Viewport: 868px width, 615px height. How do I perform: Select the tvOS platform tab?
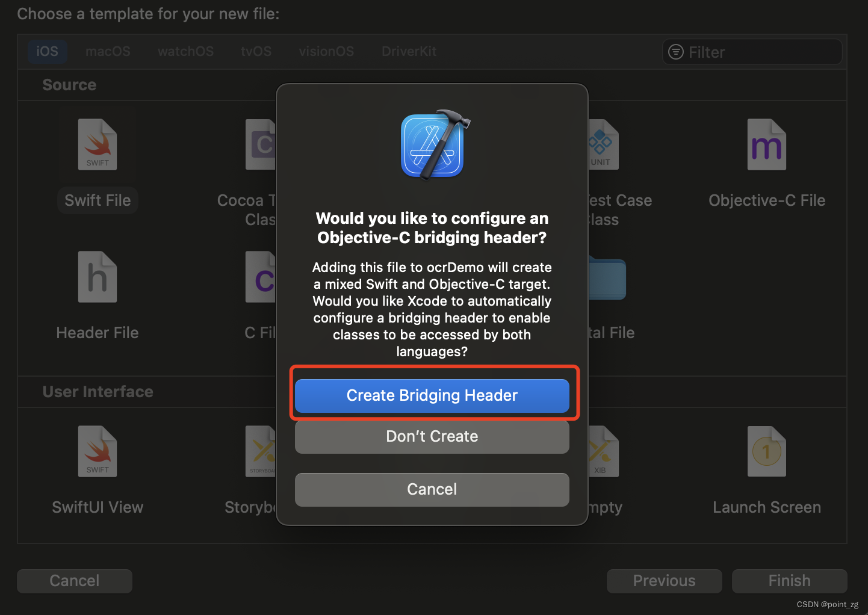[256, 51]
